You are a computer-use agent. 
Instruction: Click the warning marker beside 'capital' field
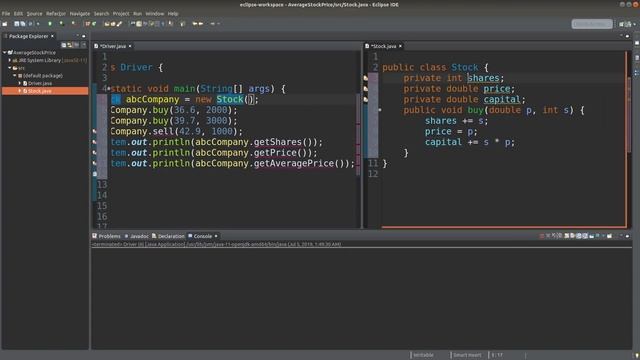tap(366, 99)
